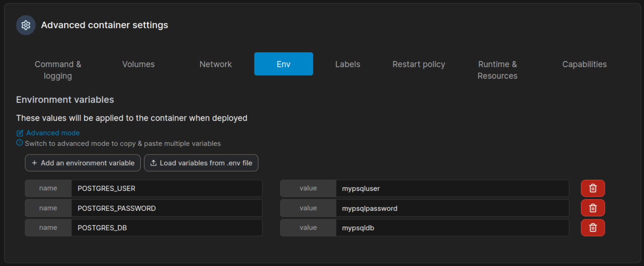Screen dimensions: 644x266
Task: Switch to Restart policy tab
Action: click(418, 64)
